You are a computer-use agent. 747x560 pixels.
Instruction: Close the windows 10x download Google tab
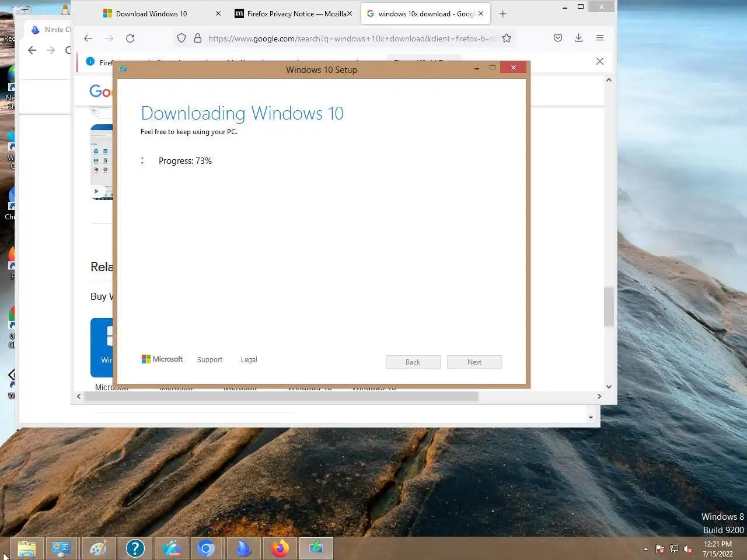point(481,13)
